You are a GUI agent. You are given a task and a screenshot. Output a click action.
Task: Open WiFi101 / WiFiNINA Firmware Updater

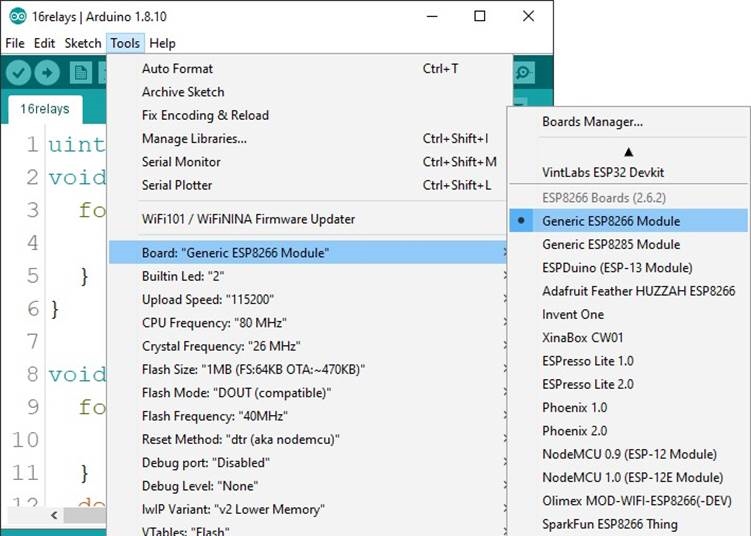click(x=307, y=219)
